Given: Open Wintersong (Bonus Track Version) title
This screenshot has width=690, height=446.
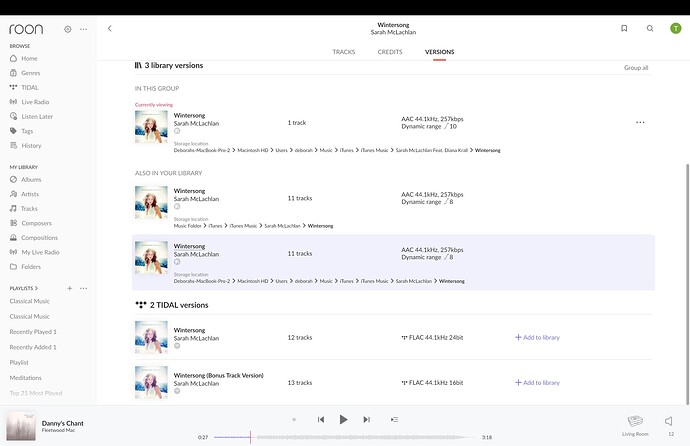Looking at the screenshot, I should pos(218,375).
